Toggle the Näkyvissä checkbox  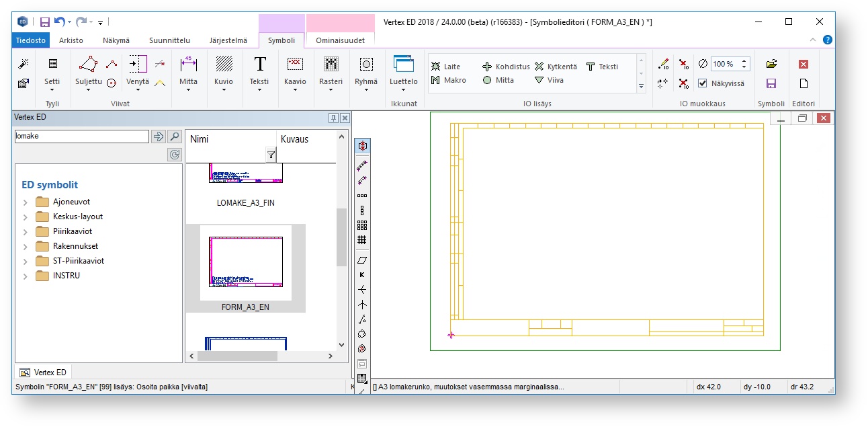(703, 83)
